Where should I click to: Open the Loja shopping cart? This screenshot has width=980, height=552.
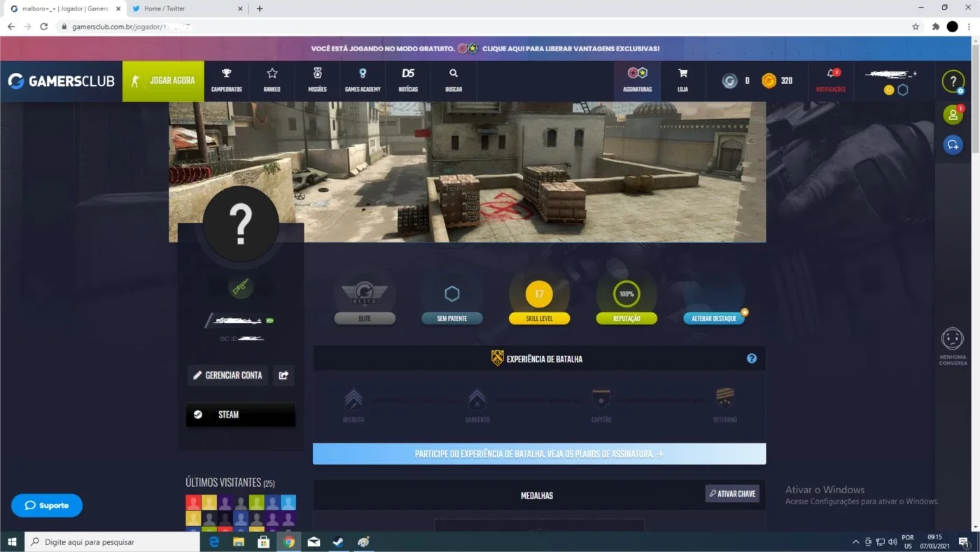[682, 81]
